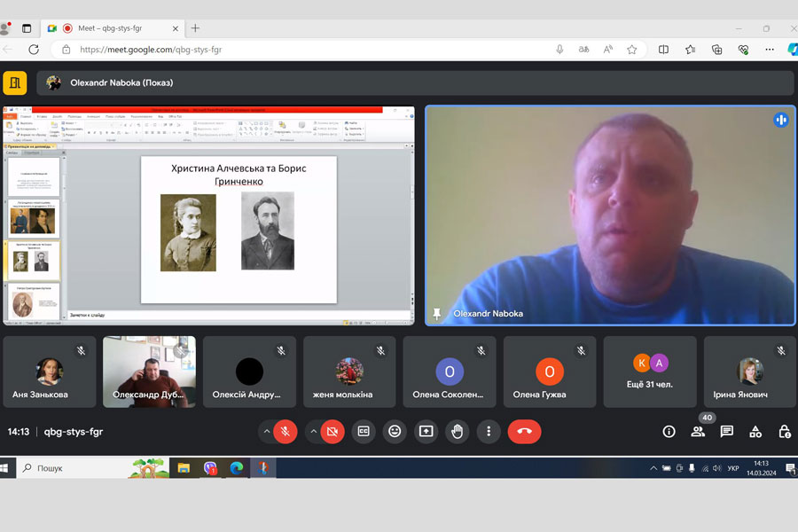This screenshot has height=532, width=798.
Task: Open audio settings arrow beside microphone
Action: tap(266, 432)
